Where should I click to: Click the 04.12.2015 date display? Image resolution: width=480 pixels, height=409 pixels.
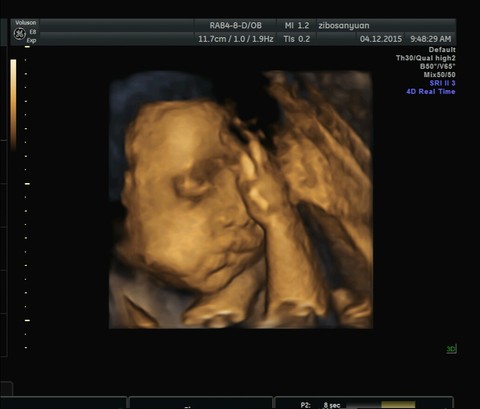(x=381, y=39)
